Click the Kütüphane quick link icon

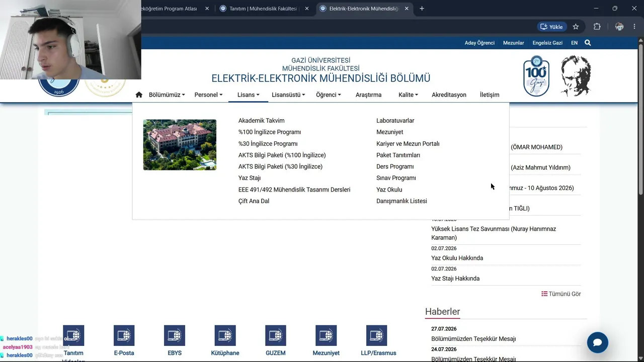(x=225, y=335)
